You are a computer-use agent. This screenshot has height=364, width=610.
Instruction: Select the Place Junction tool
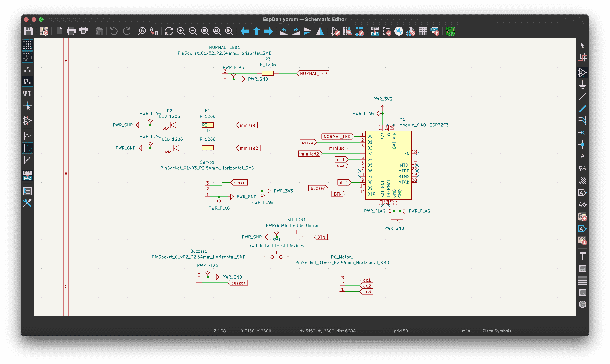point(582,144)
